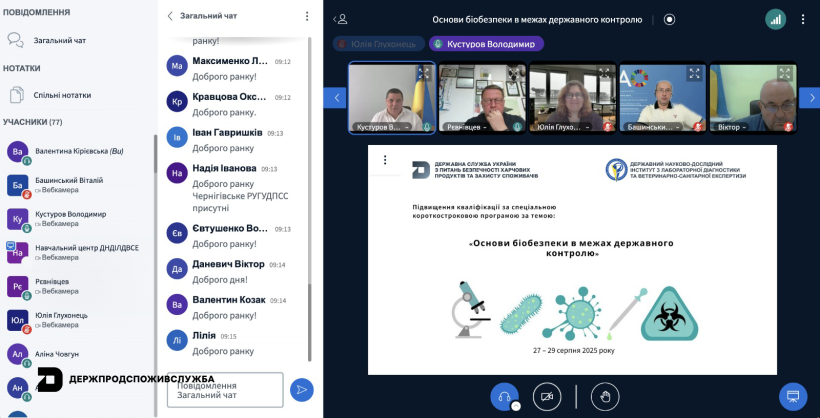Select Навчальний центр ДНДІЛДВСЕ presenter avatar
820x418 pixels.
click(17, 253)
